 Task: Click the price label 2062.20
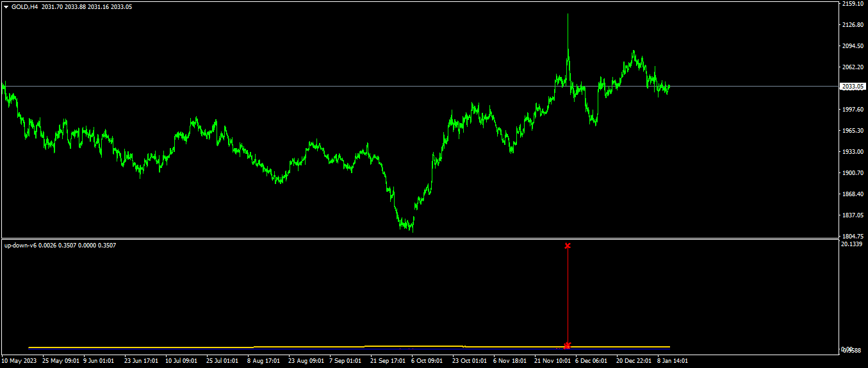tap(853, 67)
